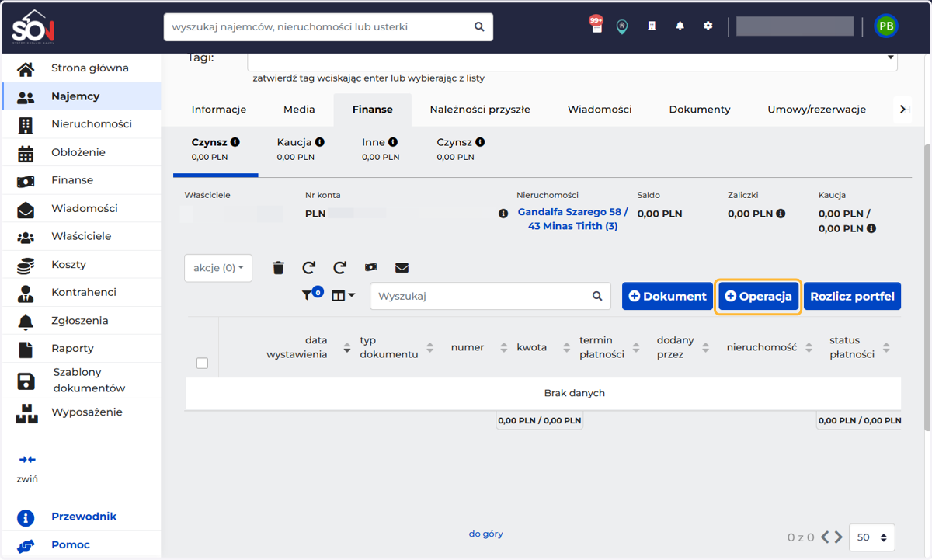
Task: Expand the akcje (0) dropdown
Action: pos(218,268)
